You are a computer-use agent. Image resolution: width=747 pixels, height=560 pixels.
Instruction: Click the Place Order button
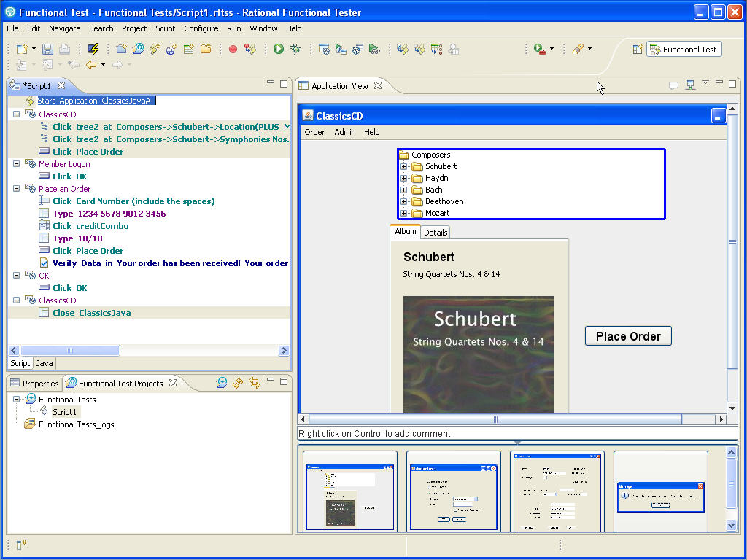pyautogui.click(x=628, y=335)
